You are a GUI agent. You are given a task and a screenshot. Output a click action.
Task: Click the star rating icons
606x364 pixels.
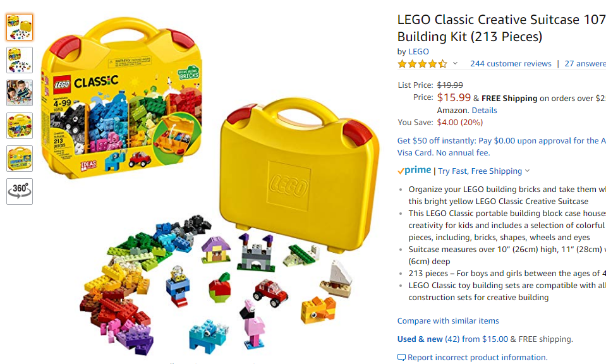click(422, 64)
